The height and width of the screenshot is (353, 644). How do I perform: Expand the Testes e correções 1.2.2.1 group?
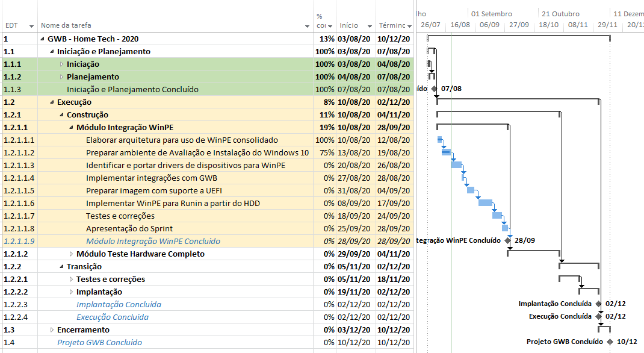tap(71, 280)
